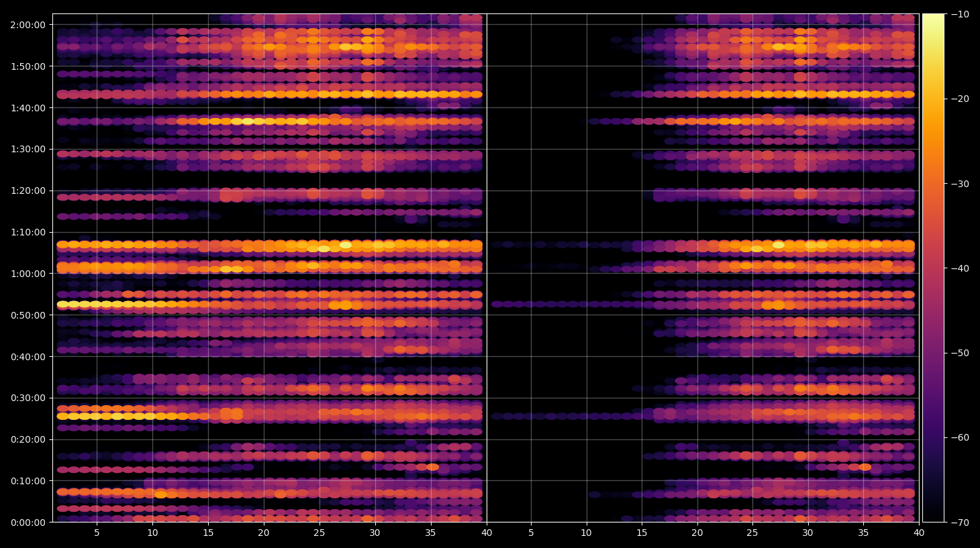
Task: Click the time label "1:00:00"
Action: click(x=28, y=274)
